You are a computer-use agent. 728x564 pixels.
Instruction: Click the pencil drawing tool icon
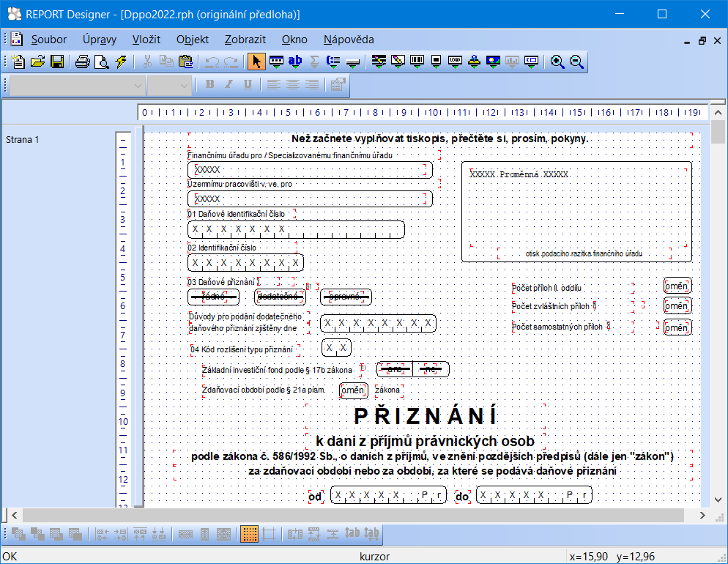tap(398, 62)
